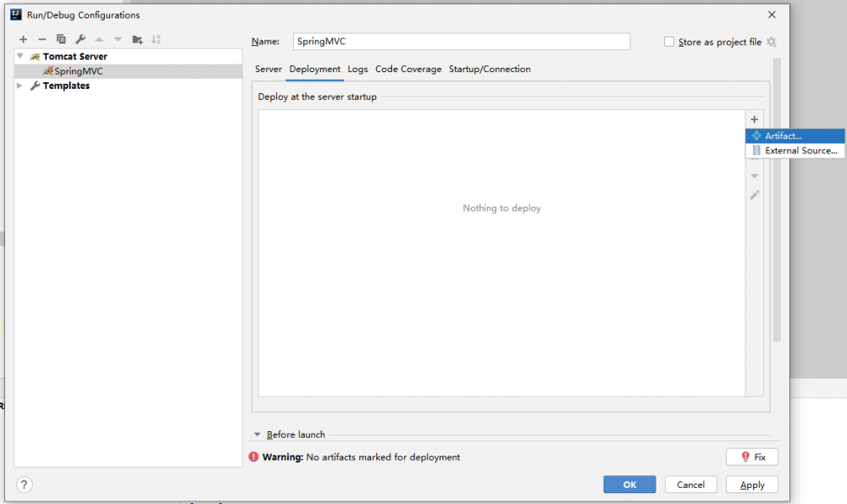The width and height of the screenshot is (847, 504).
Task: Remove selected configuration with minus icon
Action: coord(42,40)
